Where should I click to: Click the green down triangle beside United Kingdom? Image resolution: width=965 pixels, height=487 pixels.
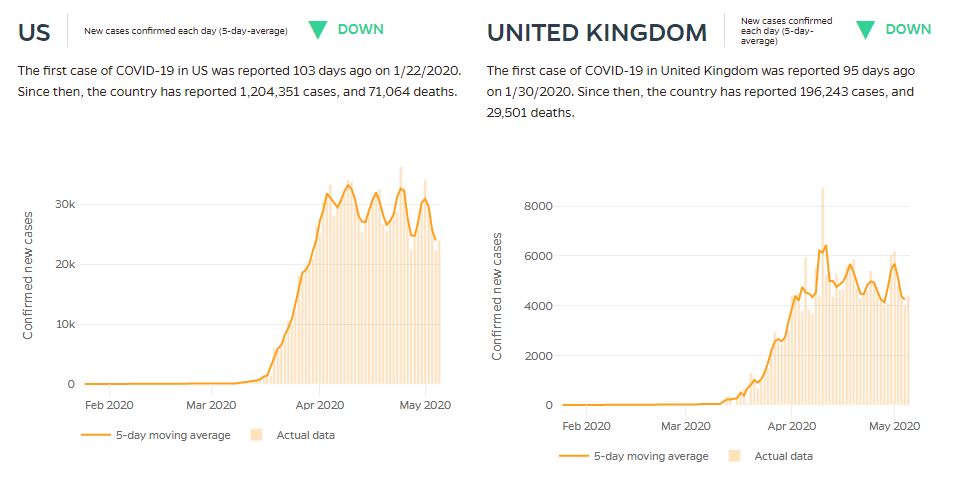pyautogui.click(x=866, y=30)
